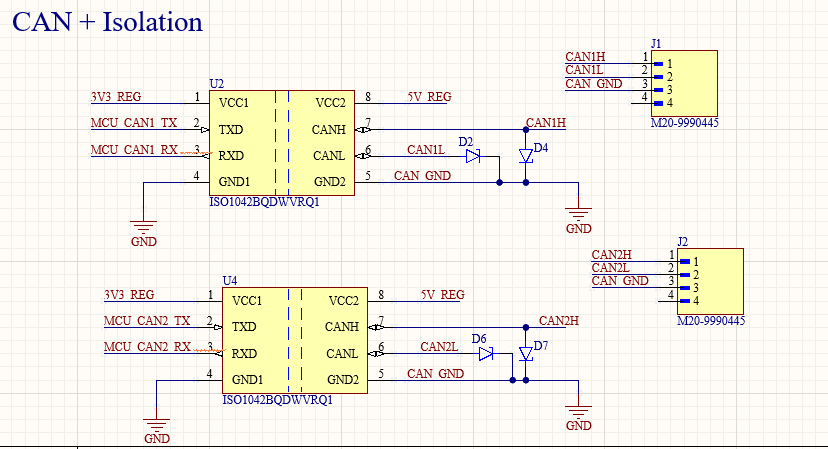828x449 pixels.
Task: Click the VCC1 pin name inside U4
Action: tap(247, 301)
